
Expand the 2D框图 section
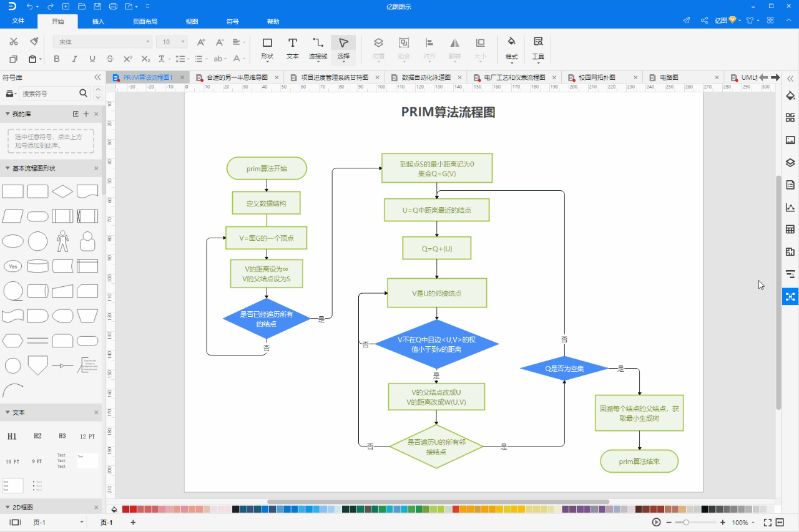click(x=7, y=507)
